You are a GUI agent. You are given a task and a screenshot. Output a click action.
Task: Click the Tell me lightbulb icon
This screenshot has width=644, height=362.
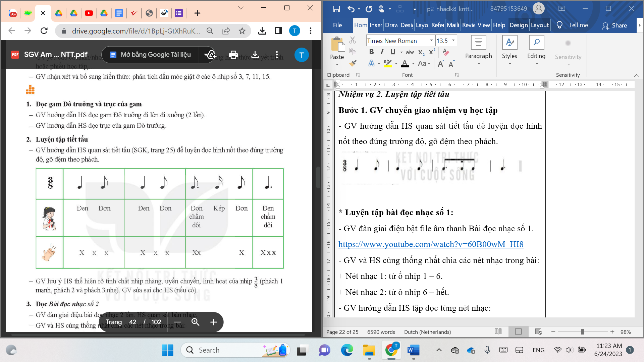[x=559, y=25]
